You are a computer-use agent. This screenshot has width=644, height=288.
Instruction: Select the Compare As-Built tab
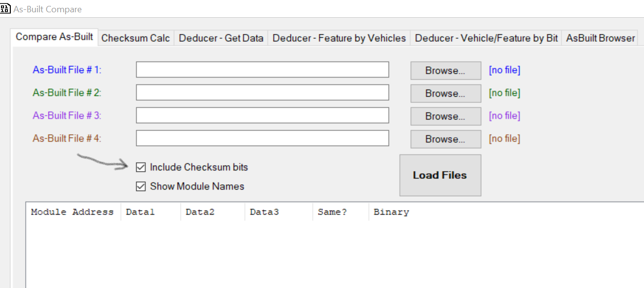click(54, 37)
